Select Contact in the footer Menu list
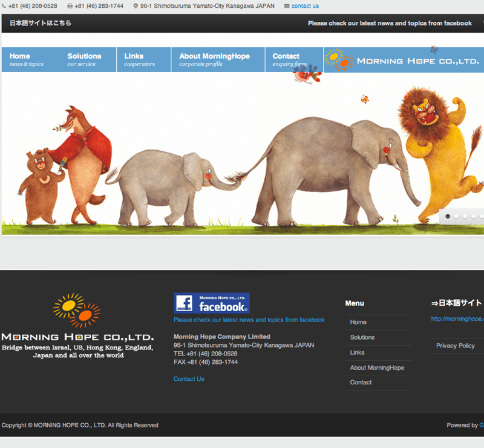484x448 pixels. tap(361, 383)
